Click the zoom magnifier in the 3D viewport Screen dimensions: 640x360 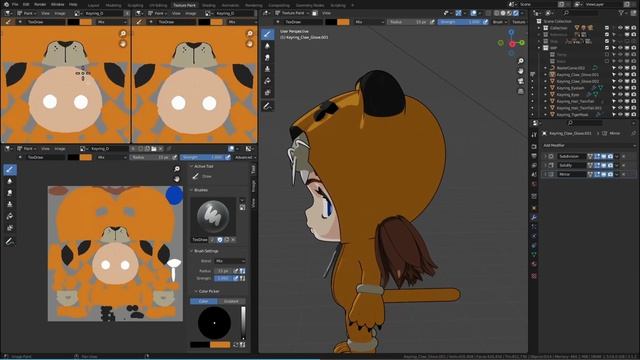click(x=521, y=61)
